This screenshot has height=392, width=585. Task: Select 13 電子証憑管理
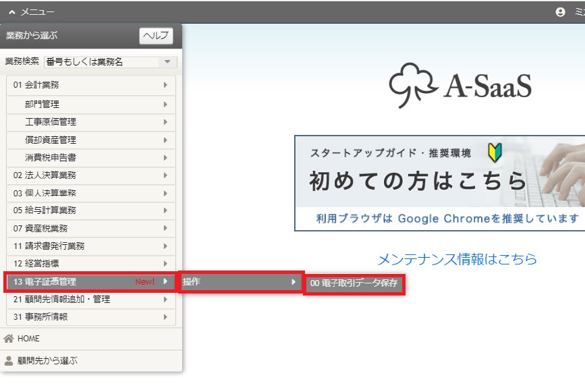[90, 282]
